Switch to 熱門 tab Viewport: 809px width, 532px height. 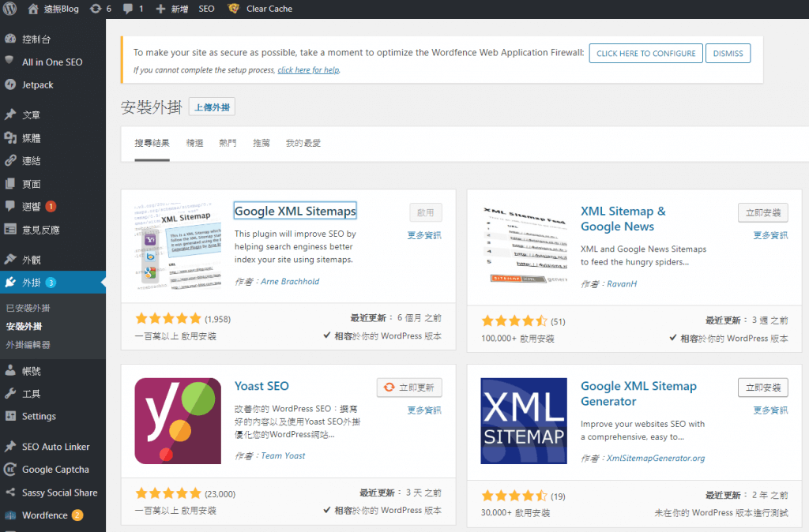[x=228, y=143]
